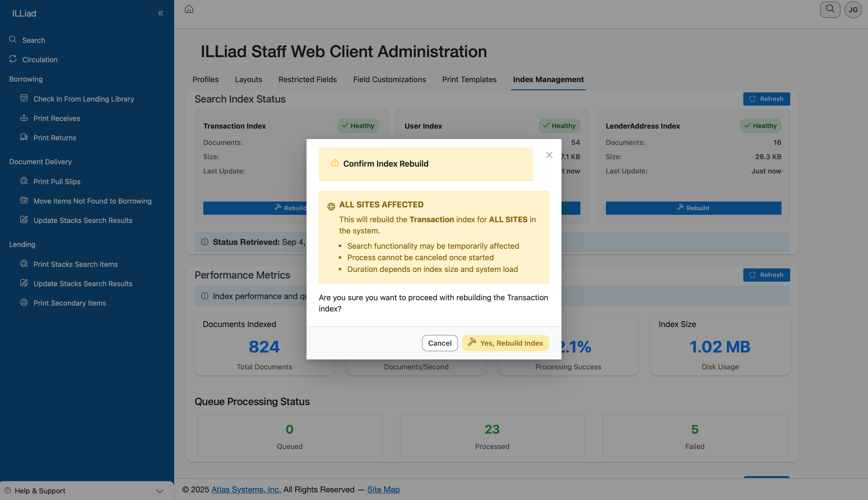Open the Atlas Systems, Inc. link

[x=246, y=489]
